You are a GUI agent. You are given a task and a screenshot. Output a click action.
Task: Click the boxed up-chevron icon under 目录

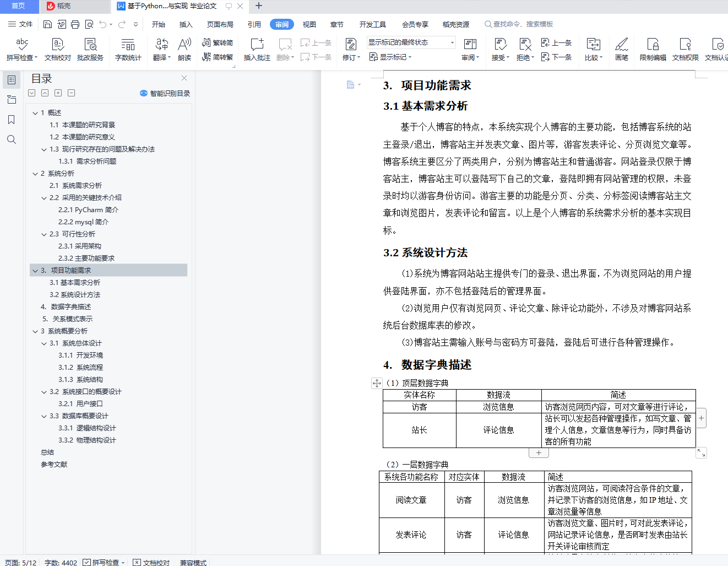click(45, 93)
